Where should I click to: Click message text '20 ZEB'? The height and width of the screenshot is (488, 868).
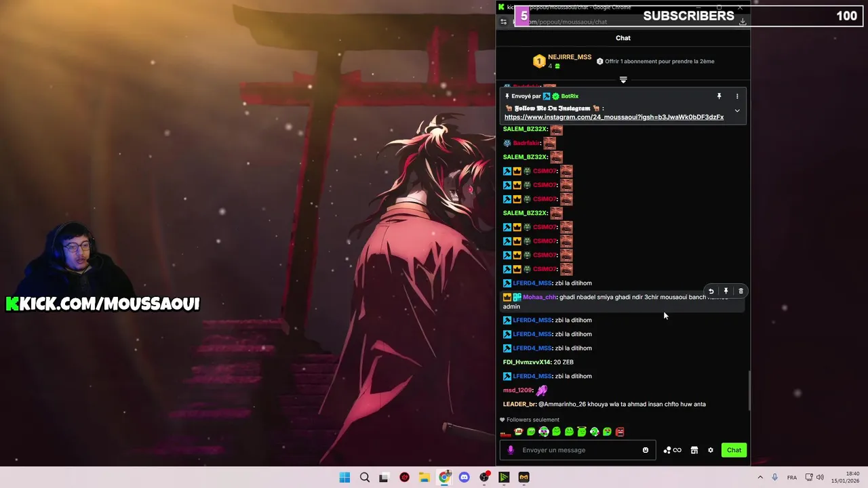pyautogui.click(x=564, y=362)
